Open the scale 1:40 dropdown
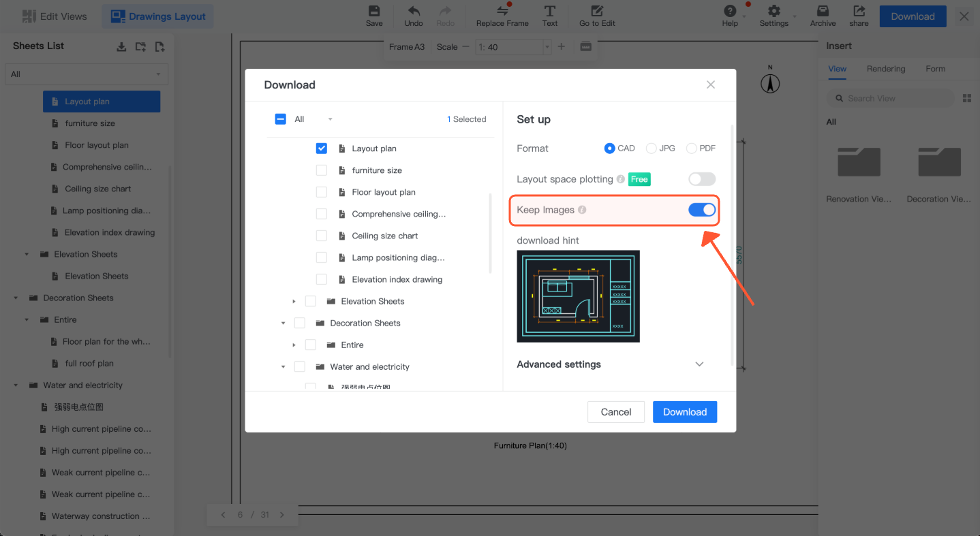Viewport: 980px width, 536px height. click(547, 47)
